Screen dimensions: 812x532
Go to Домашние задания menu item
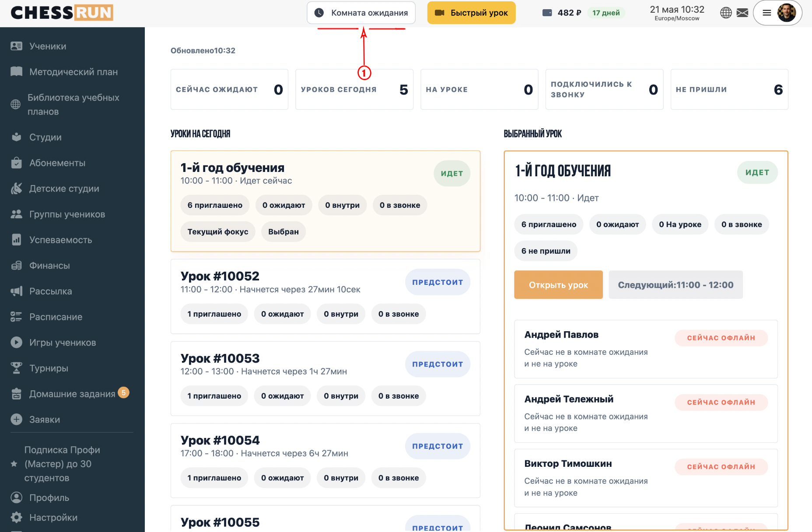[x=72, y=394]
